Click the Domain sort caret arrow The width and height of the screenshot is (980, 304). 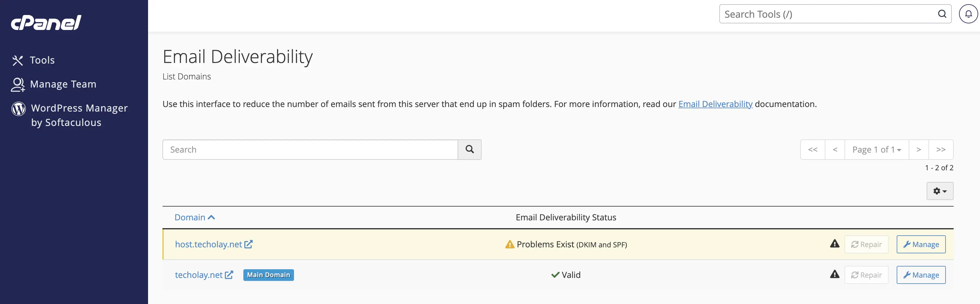click(212, 217)
